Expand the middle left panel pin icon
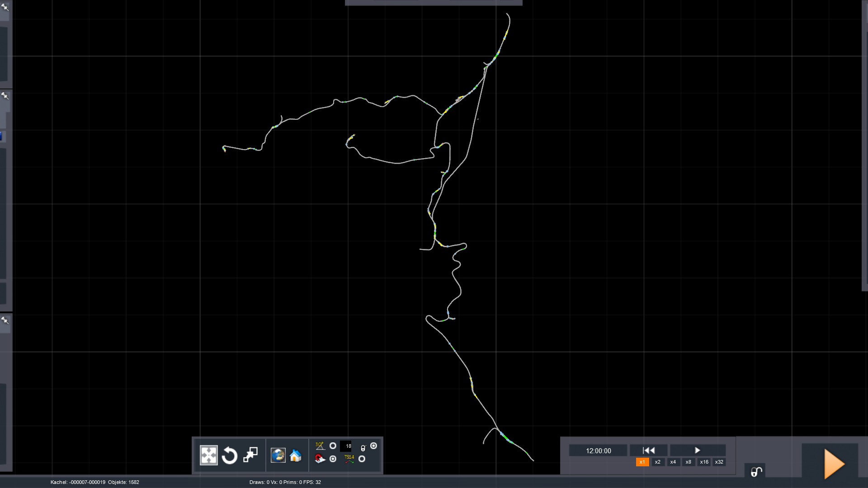Viewport: 868px width, 488px height. [5, 96]
